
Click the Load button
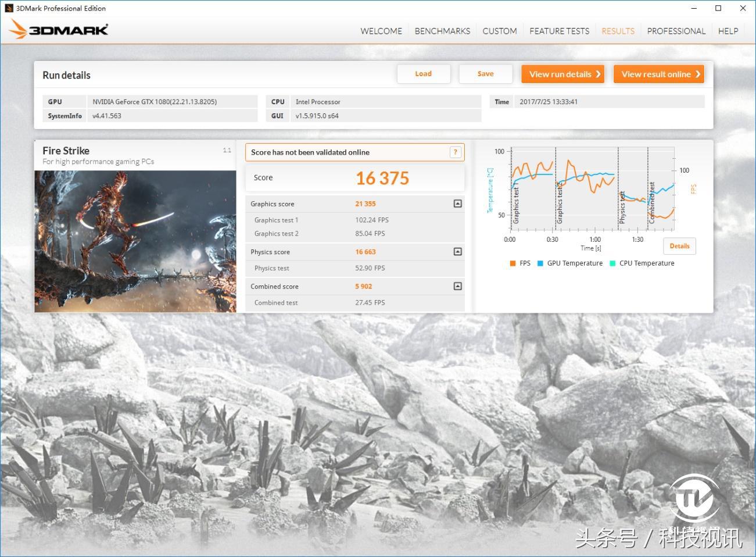423,73
